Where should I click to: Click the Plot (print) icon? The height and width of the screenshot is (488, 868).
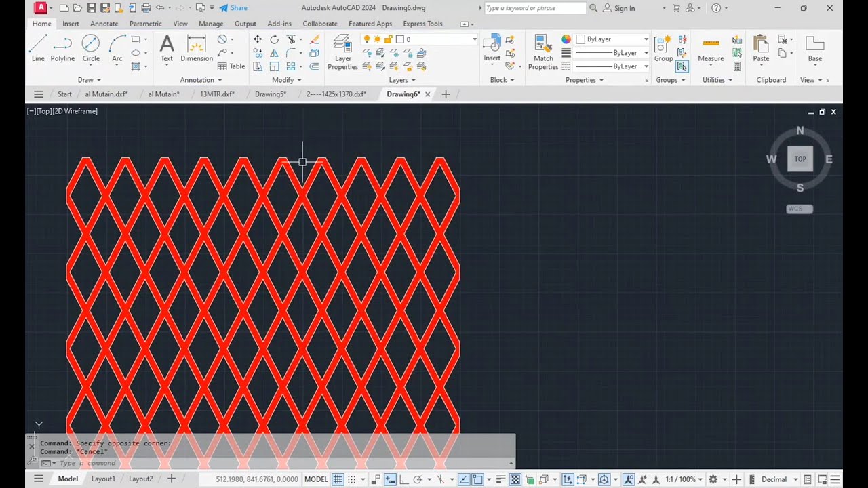[x=146, y=8]
